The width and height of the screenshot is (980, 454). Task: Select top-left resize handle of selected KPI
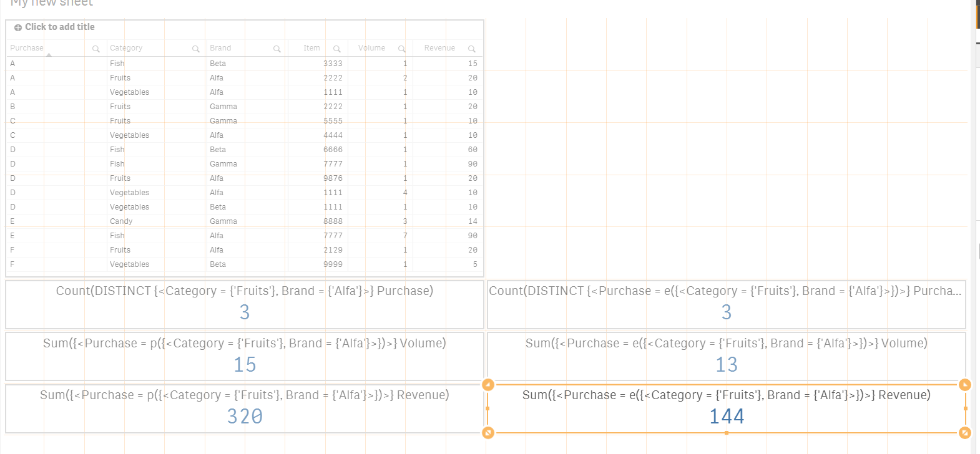[x=488, y=385]
